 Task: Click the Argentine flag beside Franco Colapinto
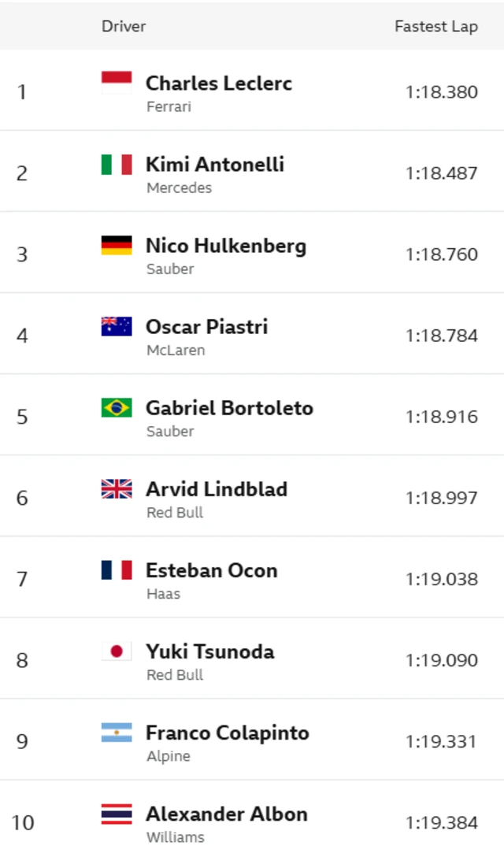coord(117,733)
